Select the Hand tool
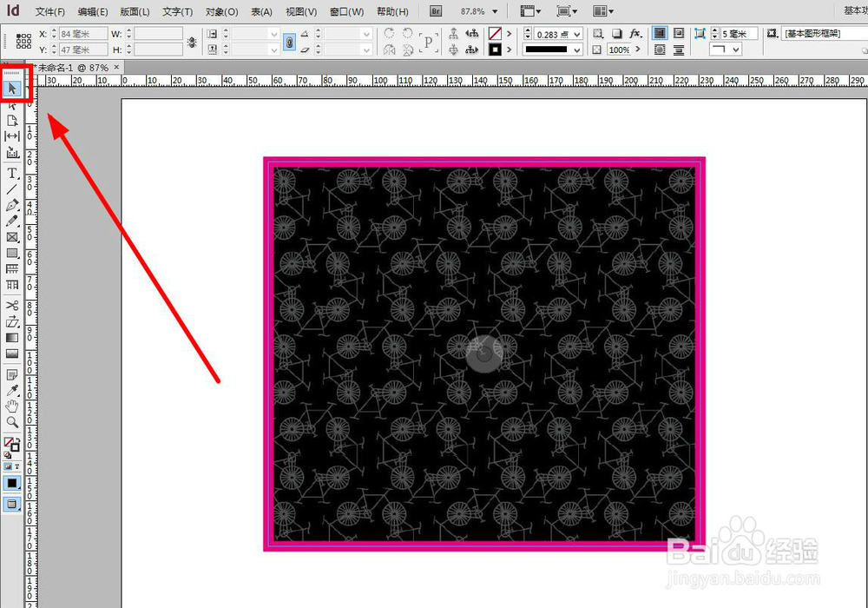The height and width of the screenshot is (608, 868). click(12, 406)
